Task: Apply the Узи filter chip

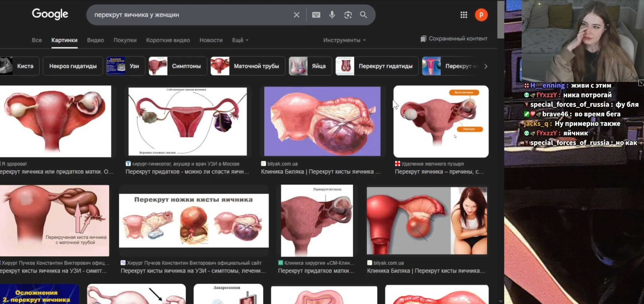Action: point(125,66)
